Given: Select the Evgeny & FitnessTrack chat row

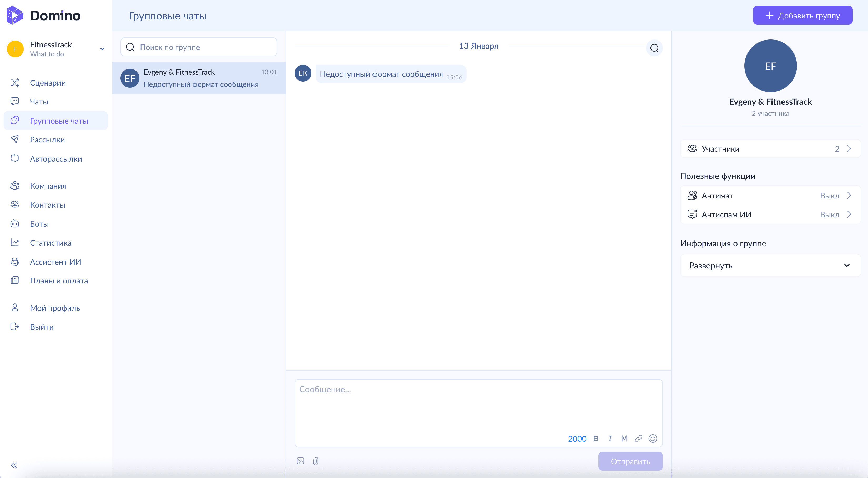Looking at the screenshot, I should (199, 78).
